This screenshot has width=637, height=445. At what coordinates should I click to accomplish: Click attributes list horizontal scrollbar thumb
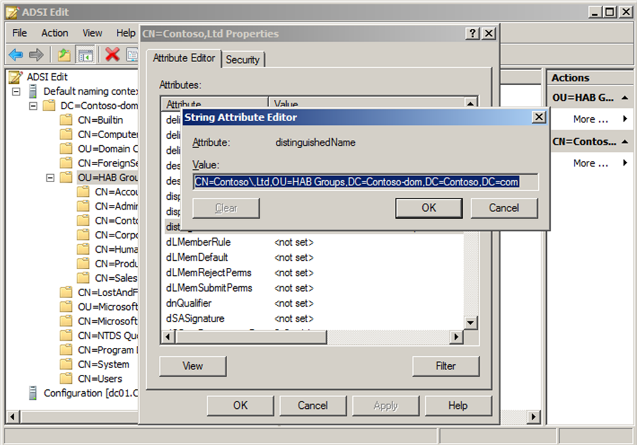tap(251, 337)
